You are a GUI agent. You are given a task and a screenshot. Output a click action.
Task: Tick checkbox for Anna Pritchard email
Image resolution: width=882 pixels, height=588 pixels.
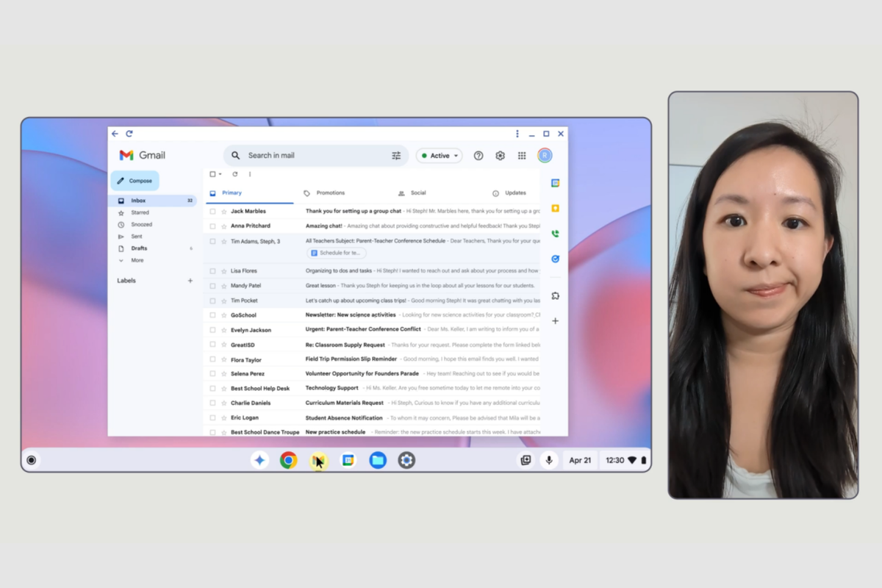[212, 226]
